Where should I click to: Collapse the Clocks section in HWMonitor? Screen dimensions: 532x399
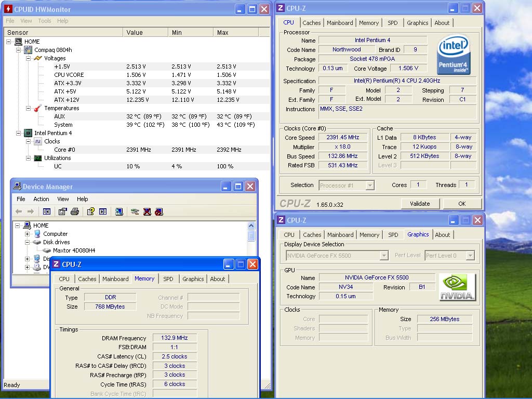[29, 141]
